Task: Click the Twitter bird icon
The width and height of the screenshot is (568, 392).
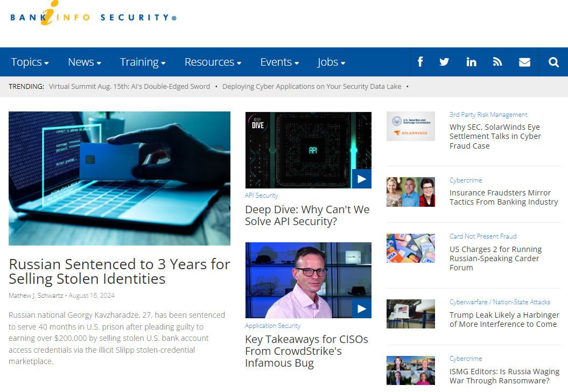Action: click(444, 61)
